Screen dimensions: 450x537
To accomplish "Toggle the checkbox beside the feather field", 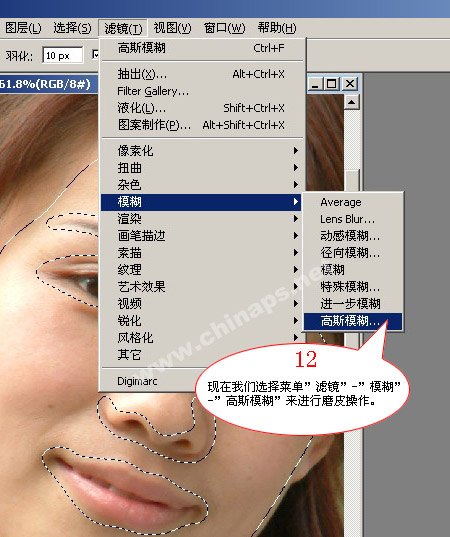I will (x=95, y=55).
